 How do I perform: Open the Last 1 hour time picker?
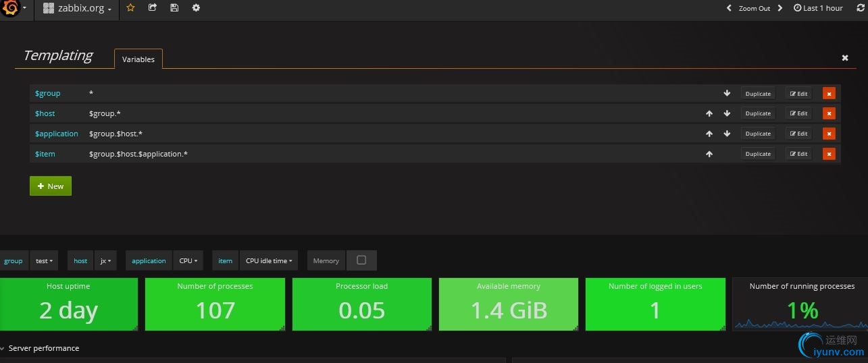[818, 8]
